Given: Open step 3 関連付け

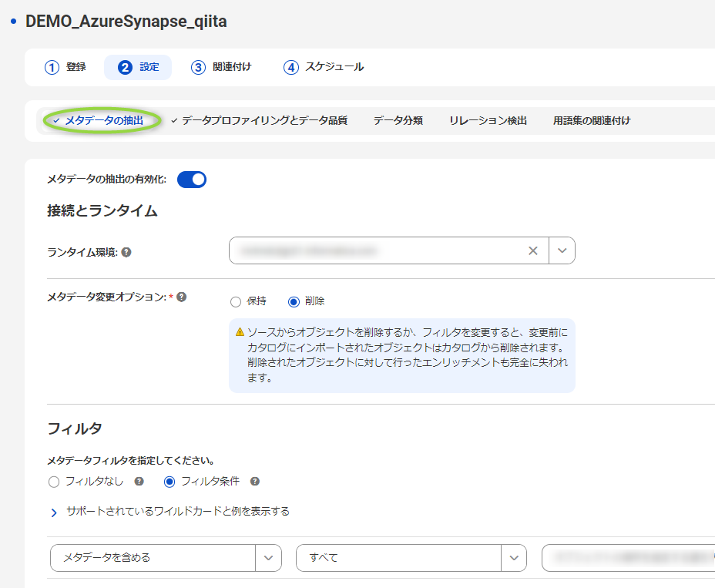Looking at the screenshot, I should click(221, 67).
